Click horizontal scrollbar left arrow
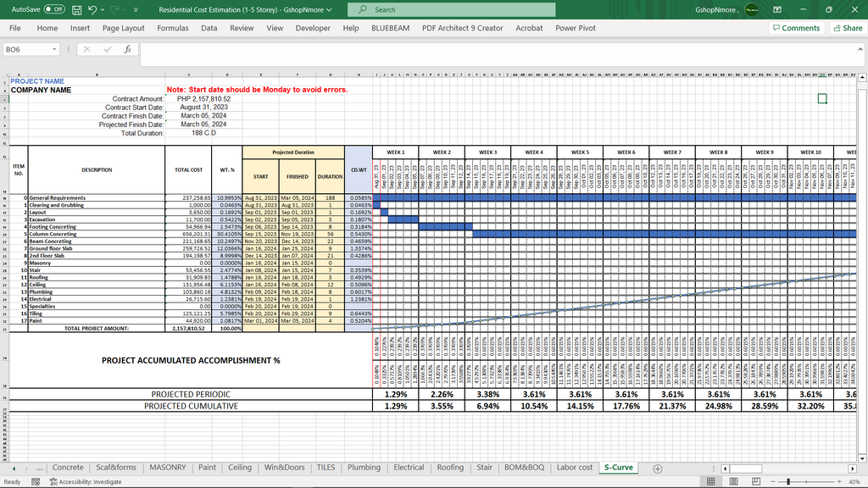This screenshot has height=488, width=868. [725, 469]
